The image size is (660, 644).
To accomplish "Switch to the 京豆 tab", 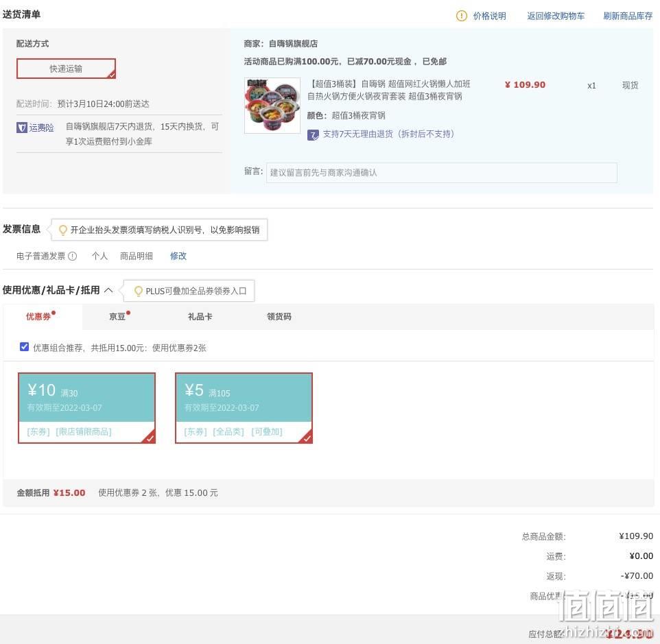I will coord(117,316).
